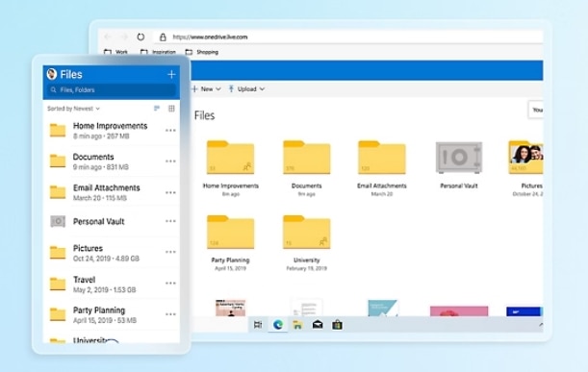The width and height of the screenshot is (588, 372).
Task: Open the 'Sorted by Newest' dropdown
Action: (x=73, y=109)
